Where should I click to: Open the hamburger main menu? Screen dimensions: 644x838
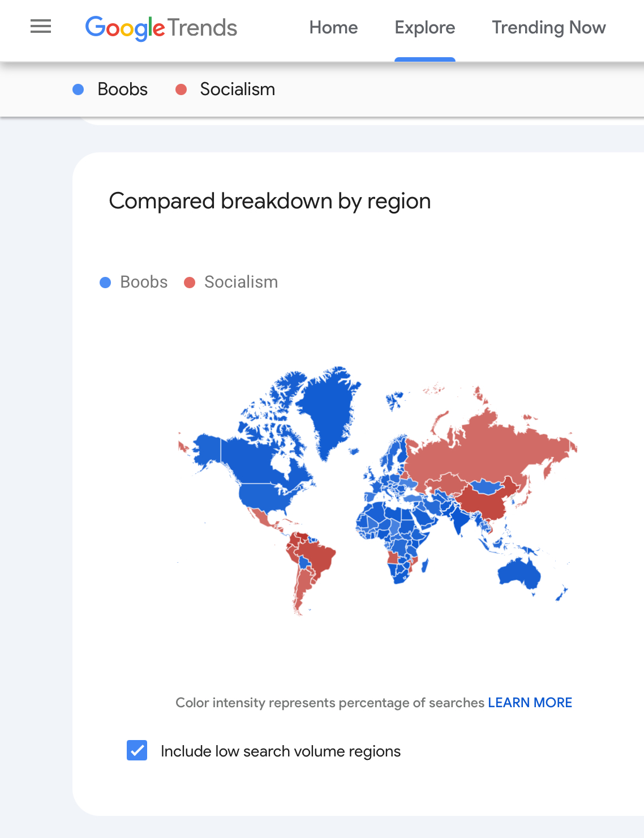[41, 27]
